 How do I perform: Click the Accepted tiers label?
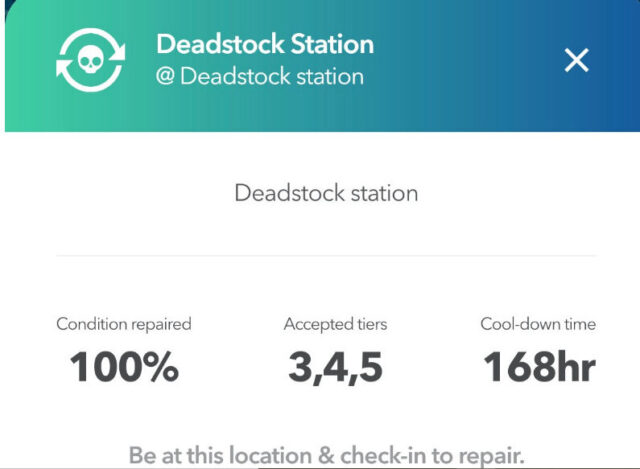click(x=336, y=324)
